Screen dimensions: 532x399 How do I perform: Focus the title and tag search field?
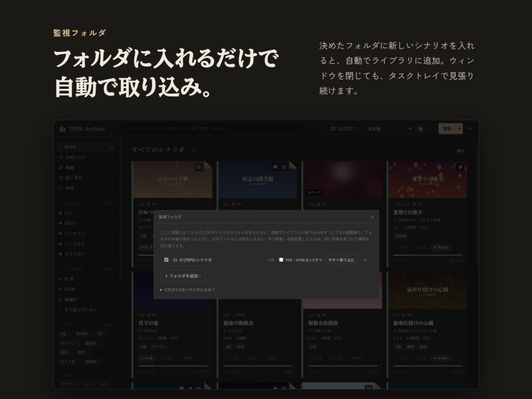pyautogui.click(x=211, y=129)
